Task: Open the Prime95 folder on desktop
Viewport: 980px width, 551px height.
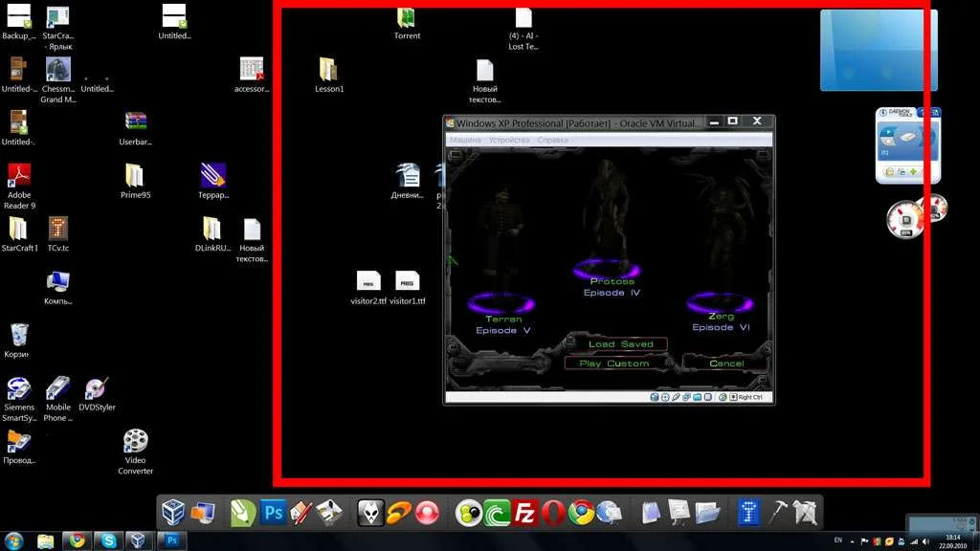Action: 135,181
